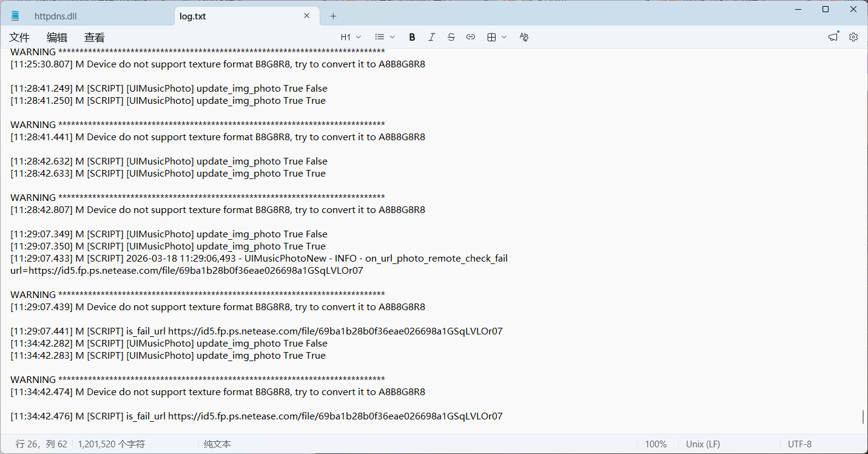
Task: Click the [11:29:07.350] update_img_photo line
Action: pyautogui.click(x=168, y=246)
